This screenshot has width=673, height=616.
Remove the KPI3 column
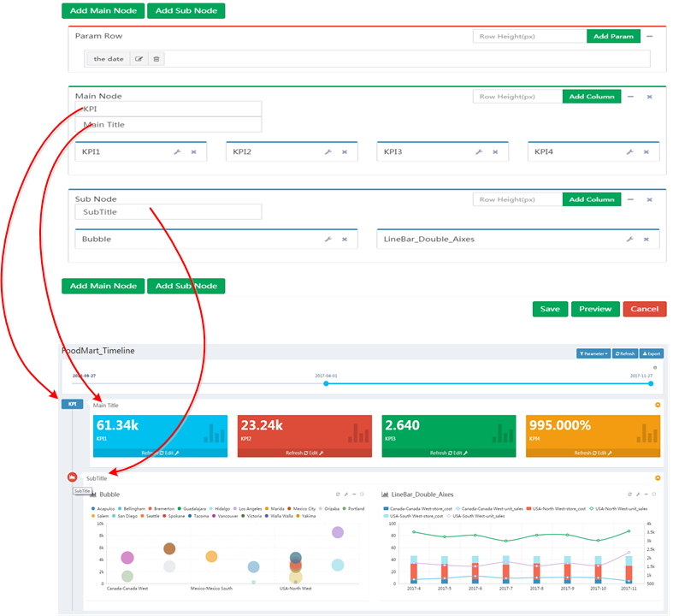(495, 152)
